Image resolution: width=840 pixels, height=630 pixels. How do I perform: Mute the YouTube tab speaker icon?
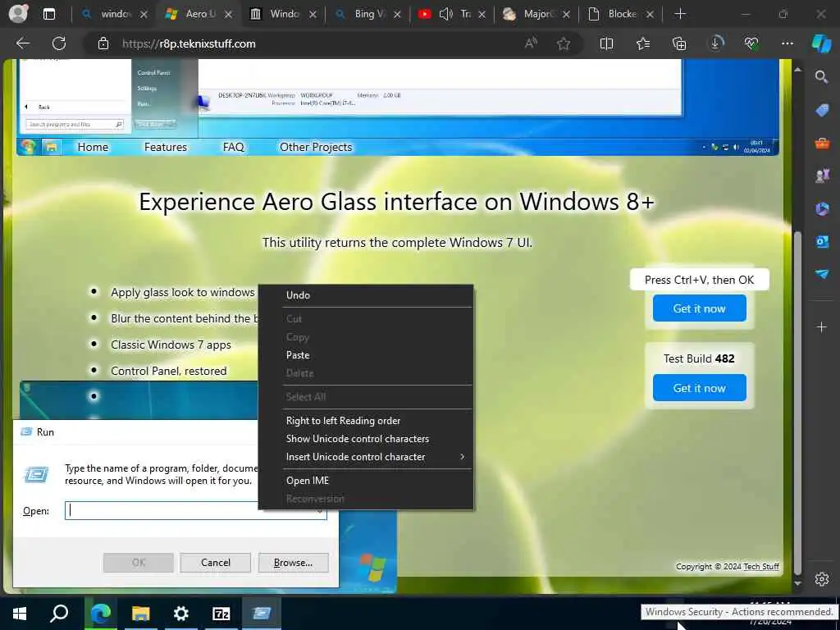click(445, 14)
